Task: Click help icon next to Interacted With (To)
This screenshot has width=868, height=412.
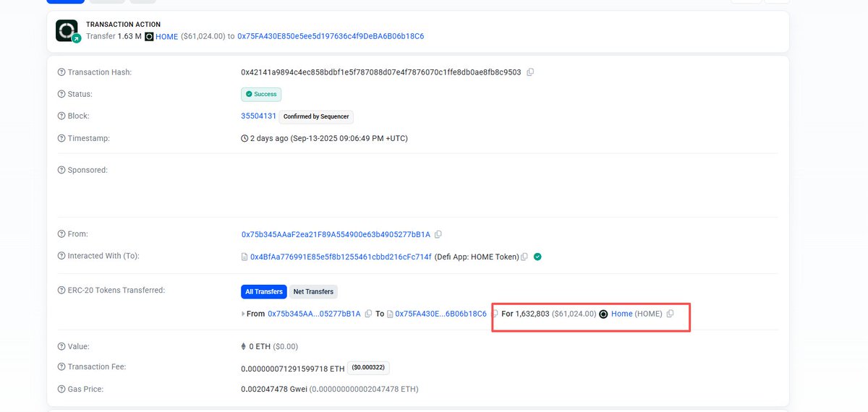Action: (61, 256)
